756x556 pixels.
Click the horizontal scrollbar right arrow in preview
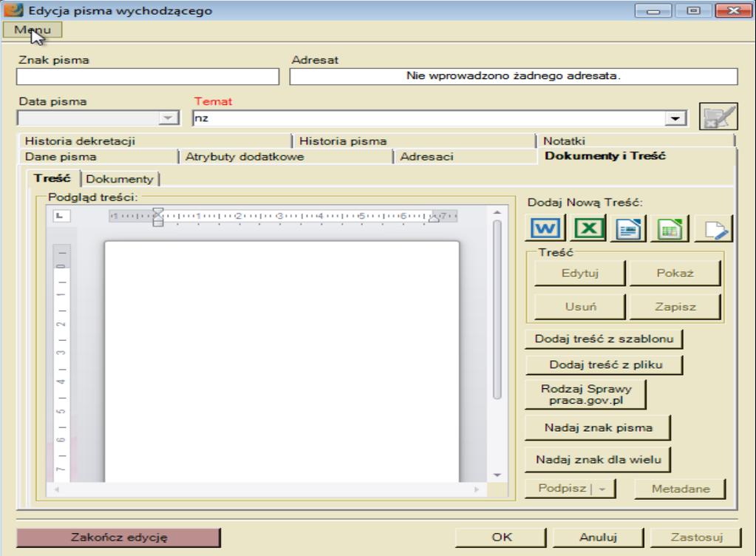(x=477, y=489)
